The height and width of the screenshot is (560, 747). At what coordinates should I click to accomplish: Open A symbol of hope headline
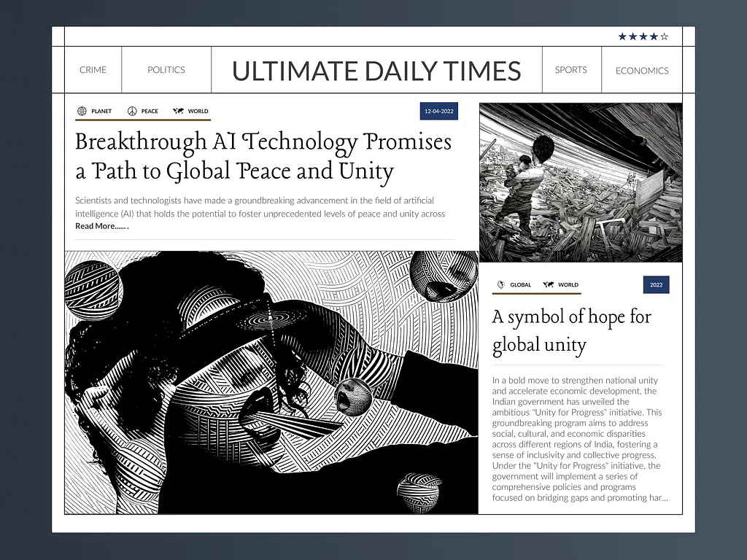pyautogui.click(x=572, y=331)
